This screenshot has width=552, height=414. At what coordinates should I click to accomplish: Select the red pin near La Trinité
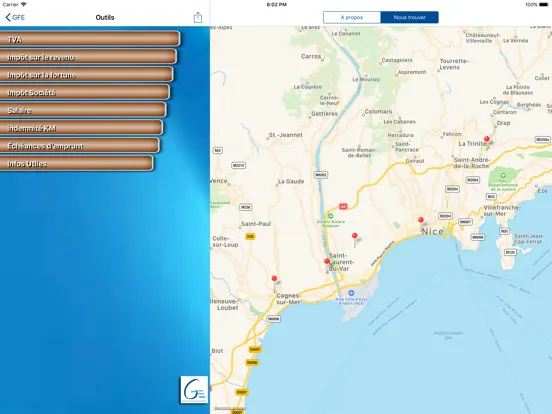(x=487, y=139)
